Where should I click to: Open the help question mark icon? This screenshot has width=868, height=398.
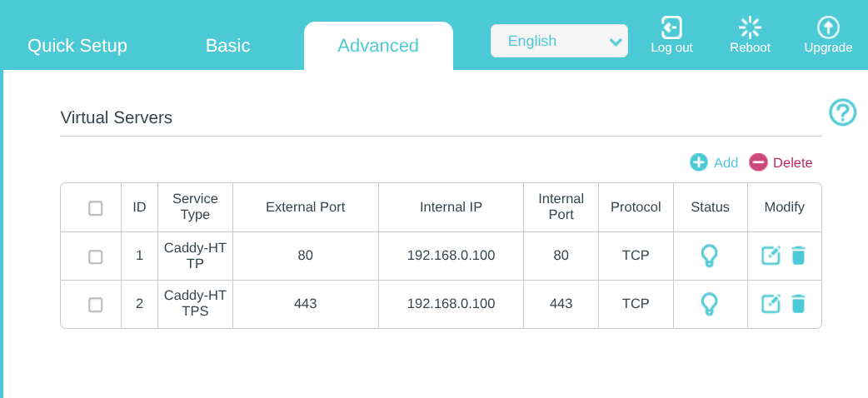click(842, 112)
